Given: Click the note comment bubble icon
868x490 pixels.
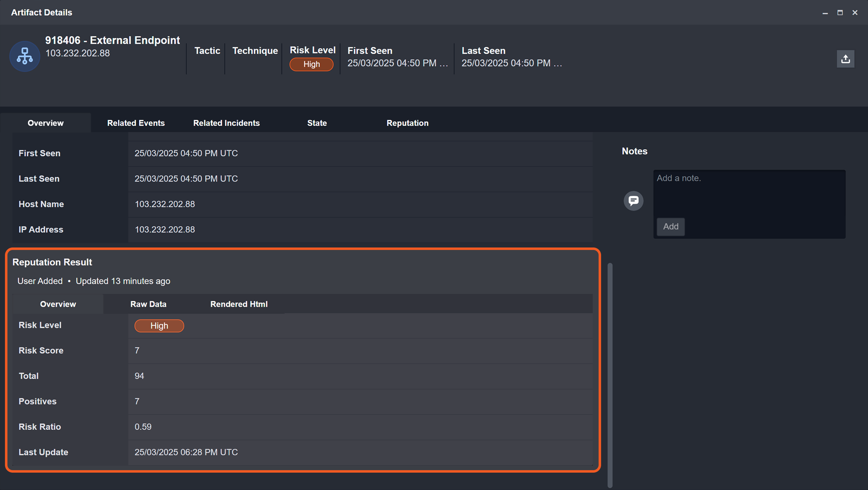Looking at the screenshot, I should [633, 201].
